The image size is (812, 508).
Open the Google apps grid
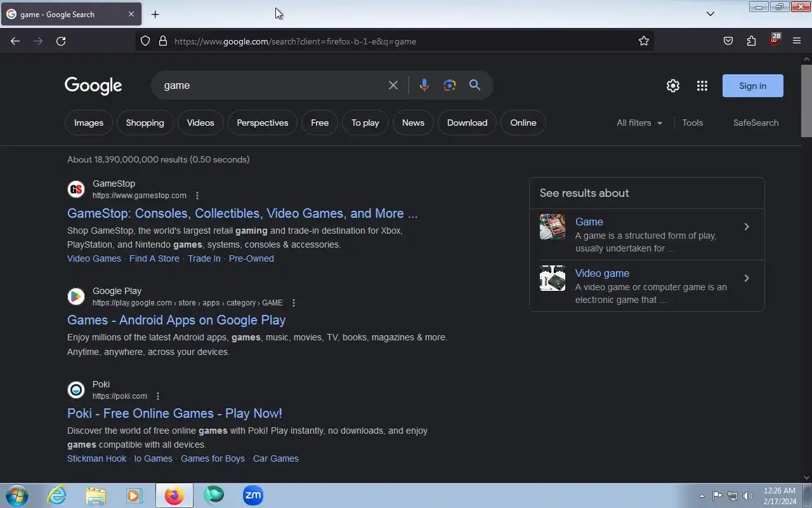702,86
